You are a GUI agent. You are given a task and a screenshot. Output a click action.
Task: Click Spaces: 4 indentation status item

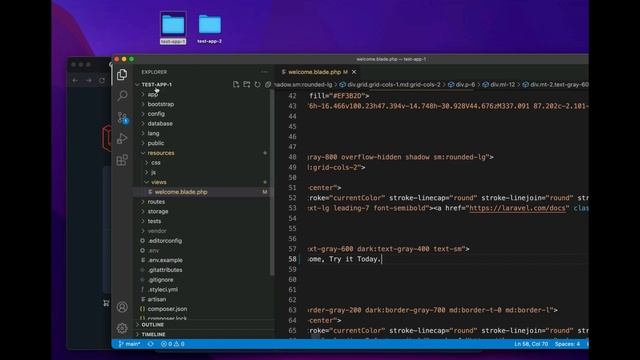567,344
